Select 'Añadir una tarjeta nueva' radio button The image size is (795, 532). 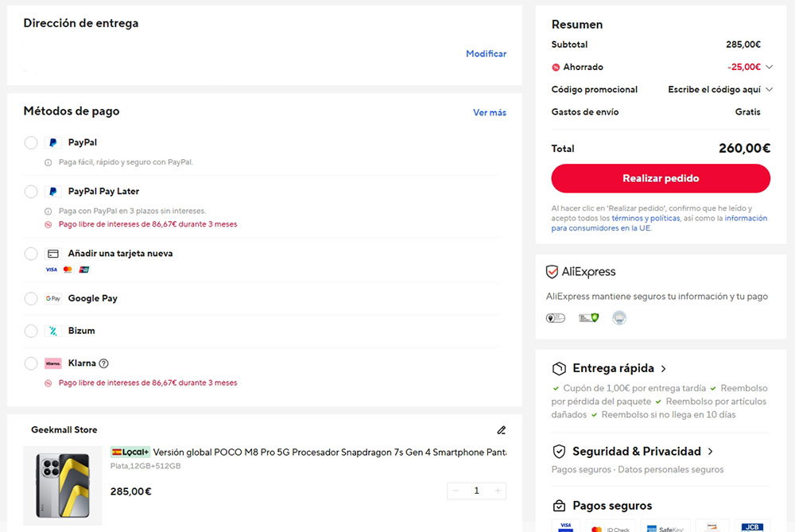(31, 254)
